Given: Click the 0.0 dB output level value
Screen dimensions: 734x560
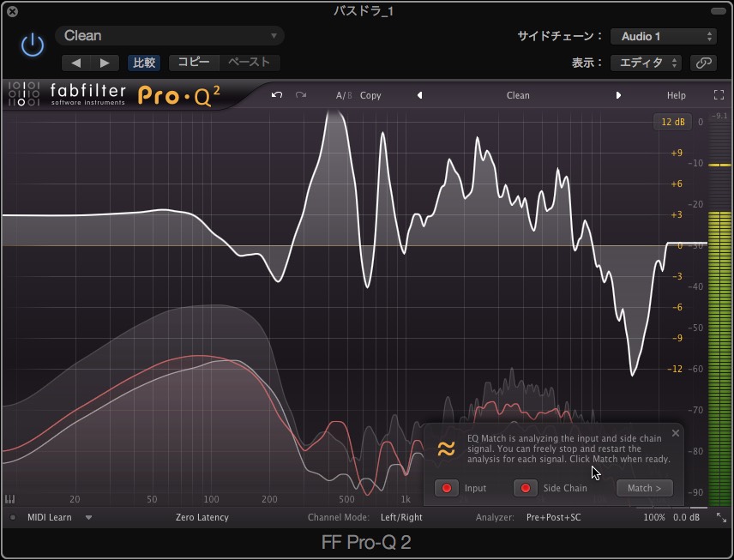Looking at the screenshot, I should point(686,517).
